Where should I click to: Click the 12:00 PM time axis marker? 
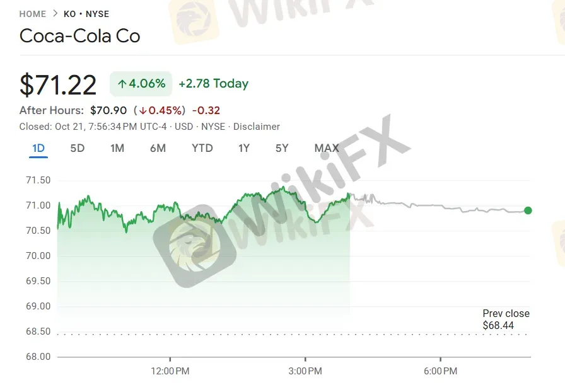click(170, 371)
